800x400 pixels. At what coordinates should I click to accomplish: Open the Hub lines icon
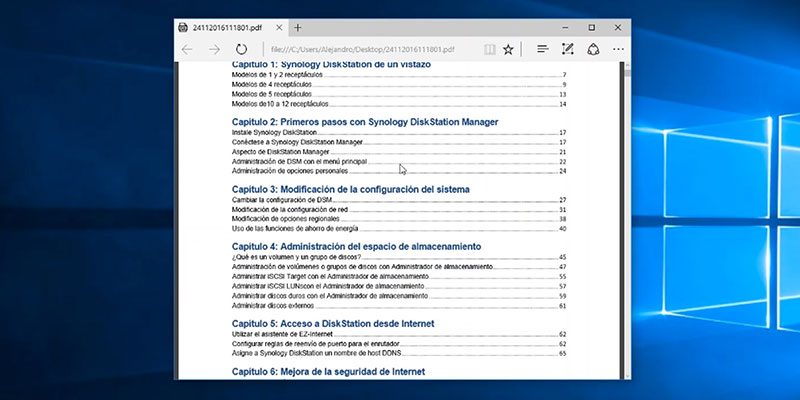click(543, 49)
